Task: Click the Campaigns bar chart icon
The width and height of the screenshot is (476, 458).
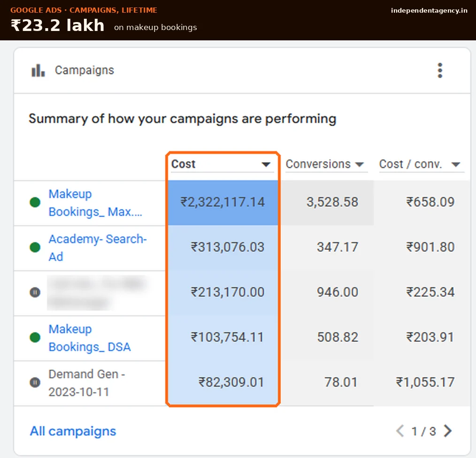Action: tap(38, 70)
